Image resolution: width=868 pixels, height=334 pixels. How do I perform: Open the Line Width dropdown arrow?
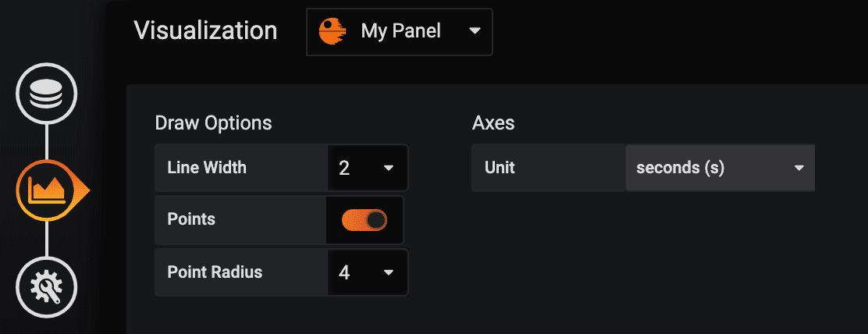388,168
